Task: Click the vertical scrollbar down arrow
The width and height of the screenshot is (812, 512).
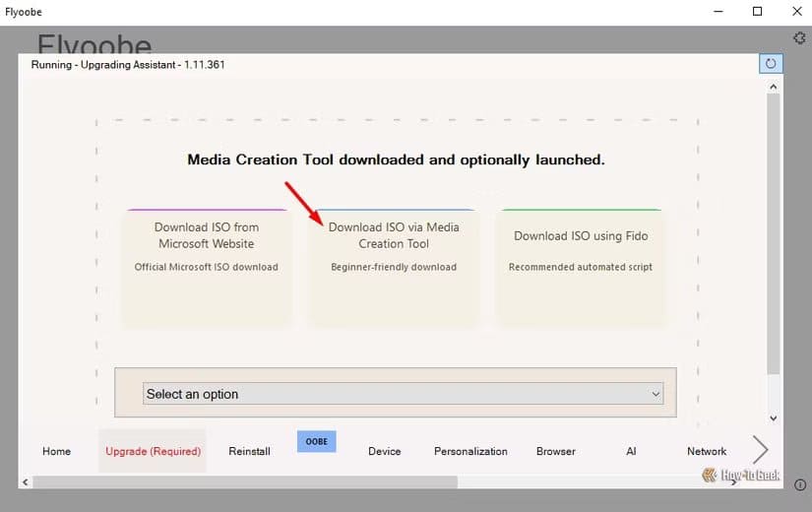Action: (774, 418)
